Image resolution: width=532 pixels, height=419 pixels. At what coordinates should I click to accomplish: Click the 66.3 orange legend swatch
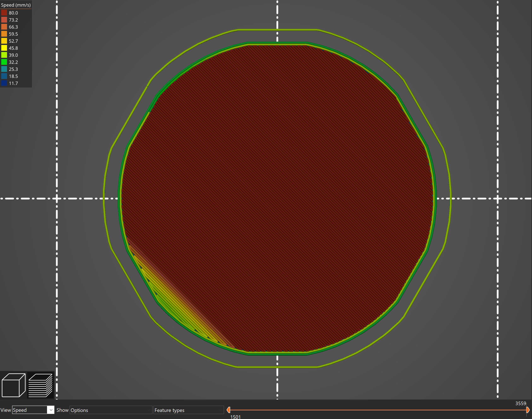click(x=4, y=27)
